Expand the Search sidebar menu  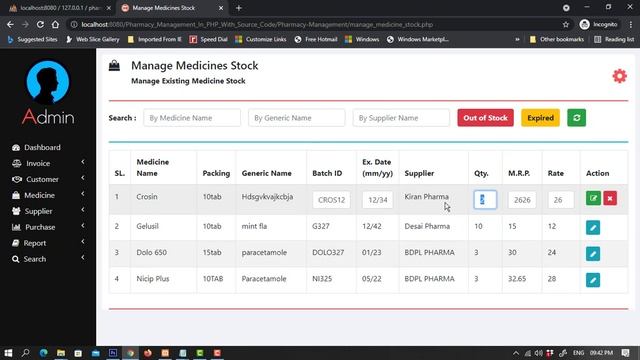click(x=48, y=259)
